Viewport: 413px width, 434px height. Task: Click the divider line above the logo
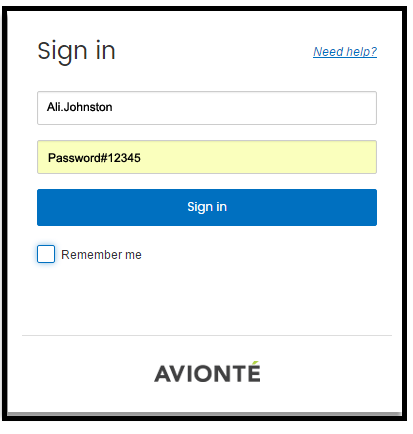pos(207,335)
